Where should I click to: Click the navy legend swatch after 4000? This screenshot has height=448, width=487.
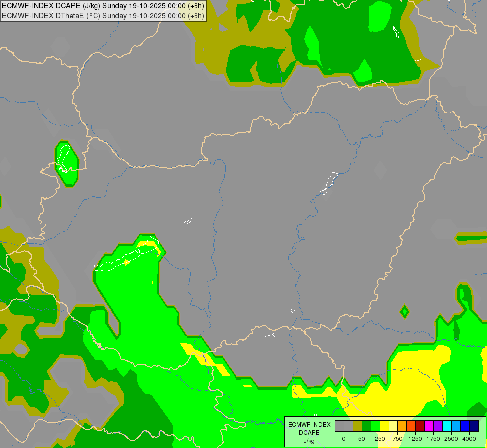pos(474,426)
